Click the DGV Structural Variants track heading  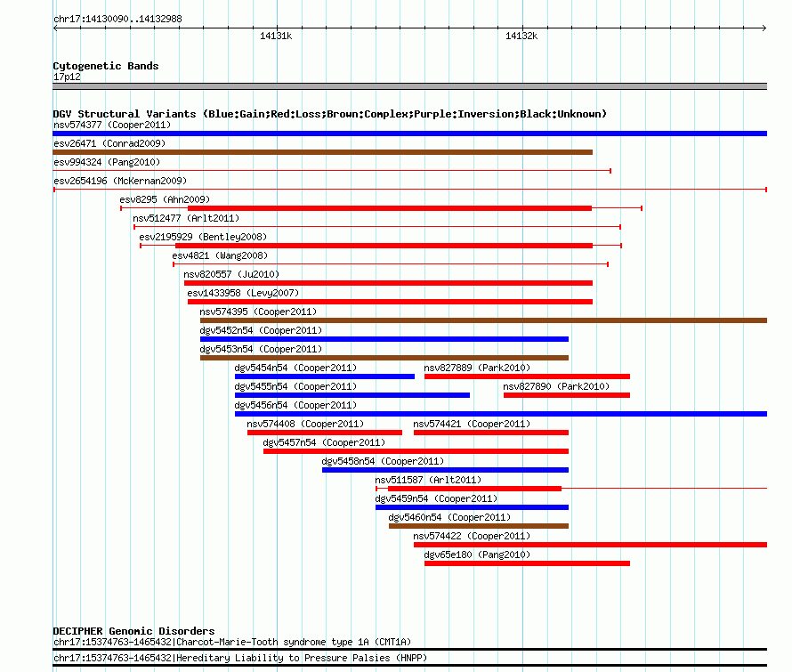[x=329, y=114]
